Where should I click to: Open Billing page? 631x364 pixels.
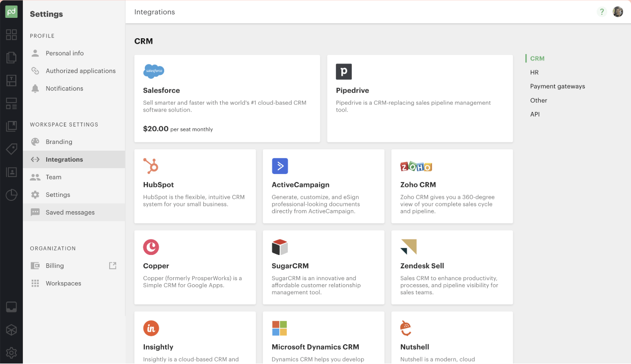pyautogui.click(x=74, y=266)
